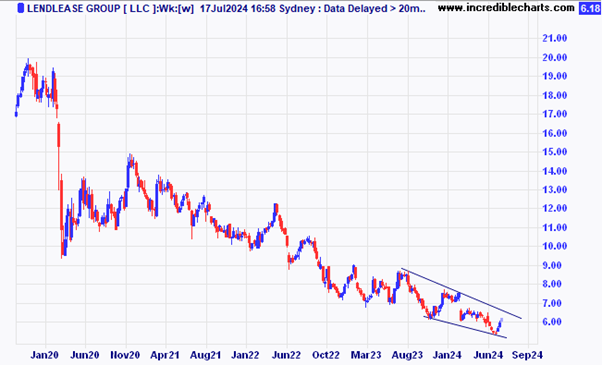Click the 10.00 price axis label
This screenshot has width=602, height=365.
click(x=554, y=246)
